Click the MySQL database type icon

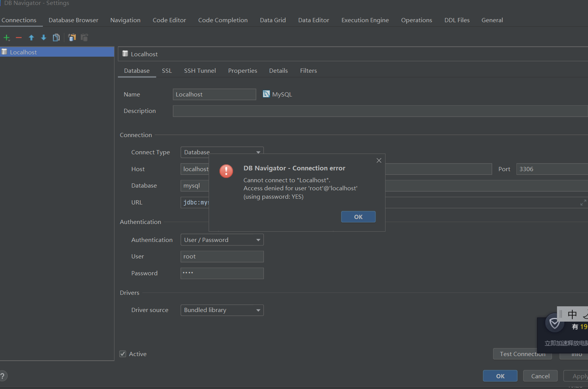[266, 94]
